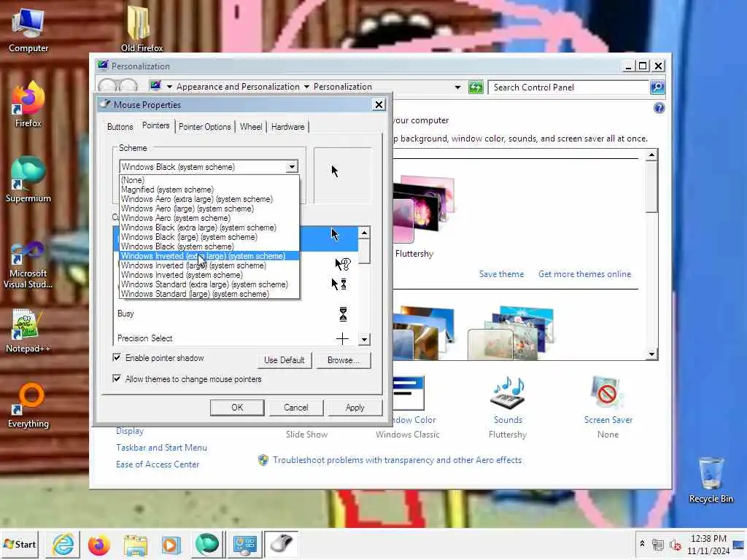Switch to the Control Panel taskbar button
747x560 pixels.
(245, 545)
